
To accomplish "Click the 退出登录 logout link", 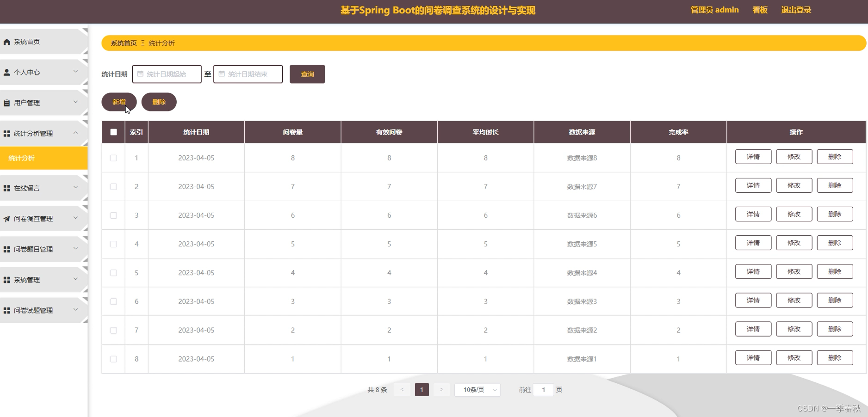I will (x=796, y=10).
